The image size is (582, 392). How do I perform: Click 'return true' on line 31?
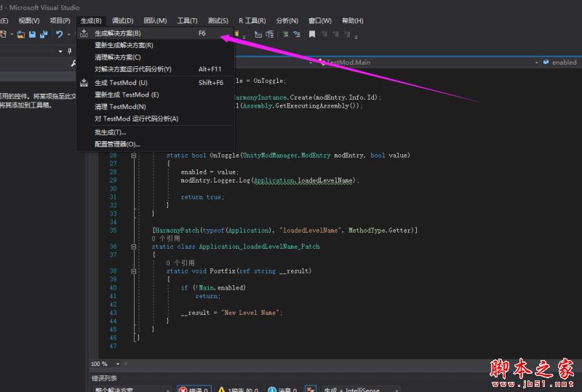point(201,197)
